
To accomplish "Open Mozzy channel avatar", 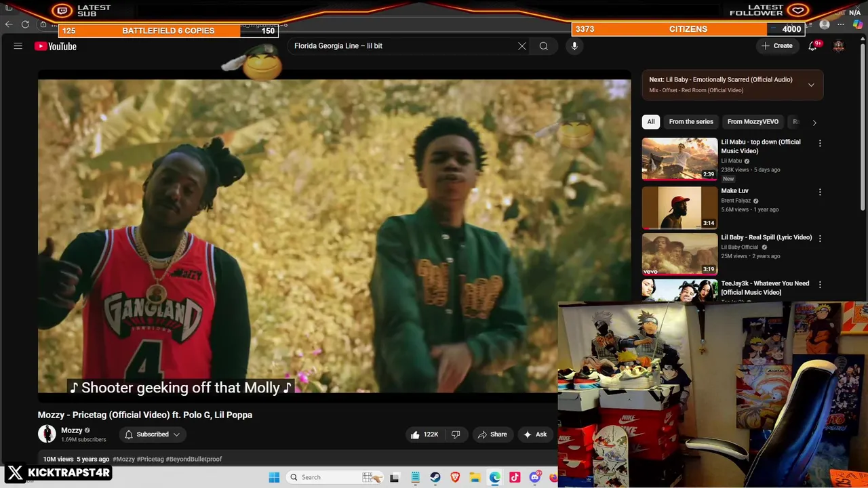I will pyautogui.click(x=47, y=434).
